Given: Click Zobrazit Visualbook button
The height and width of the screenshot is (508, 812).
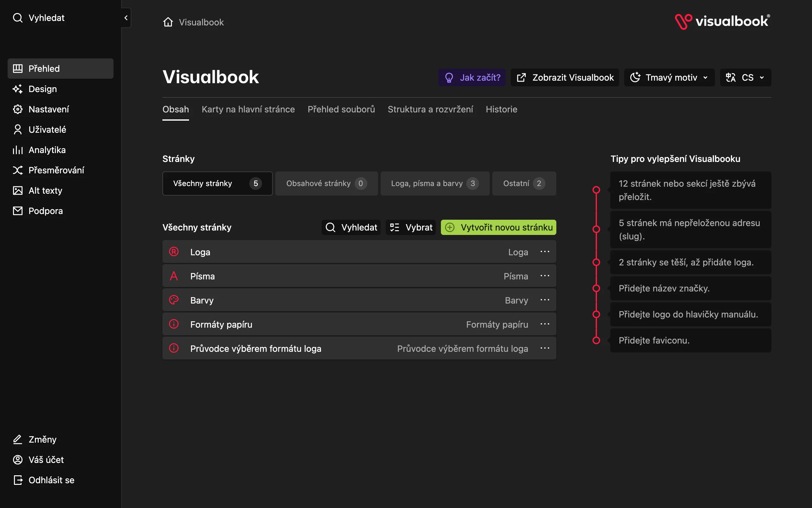Looking at the screenshot, I should pos(565,77).
